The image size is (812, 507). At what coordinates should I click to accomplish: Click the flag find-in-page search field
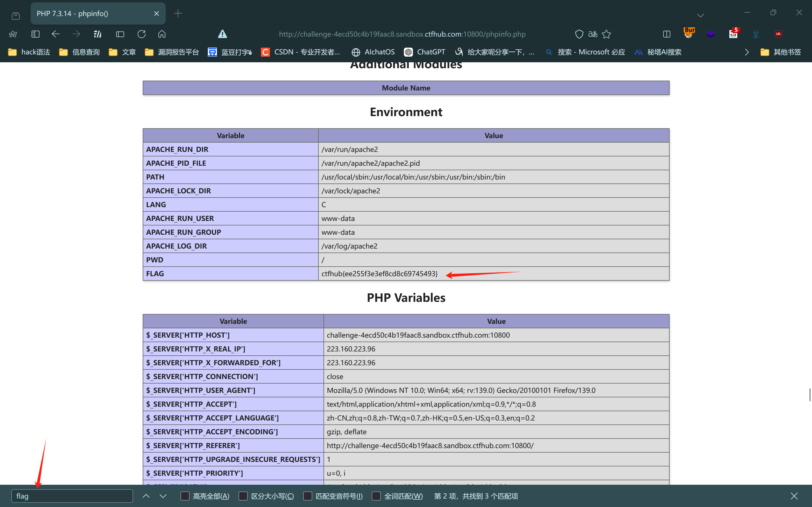tap(72, 496)
